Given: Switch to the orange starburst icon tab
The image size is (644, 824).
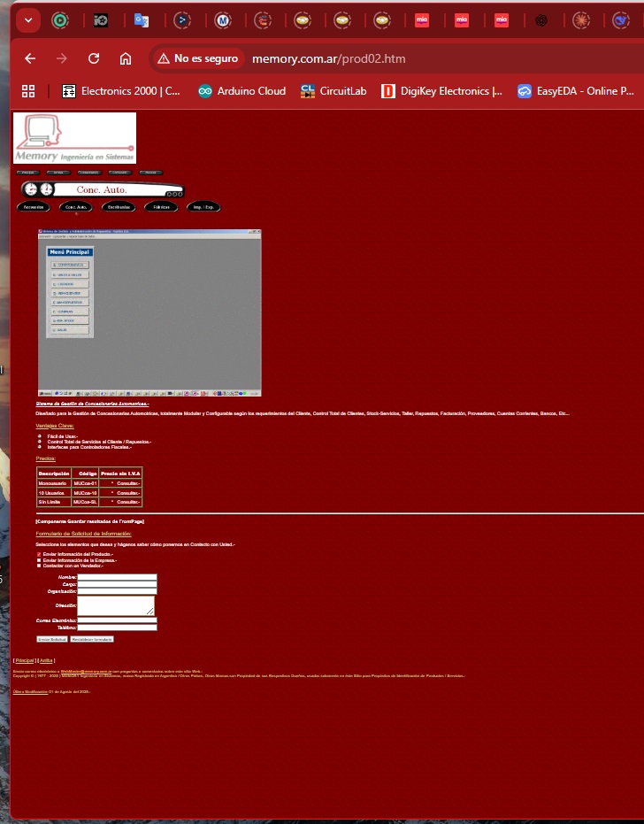Looking at the screenshot, I should (x=581, y=20).
